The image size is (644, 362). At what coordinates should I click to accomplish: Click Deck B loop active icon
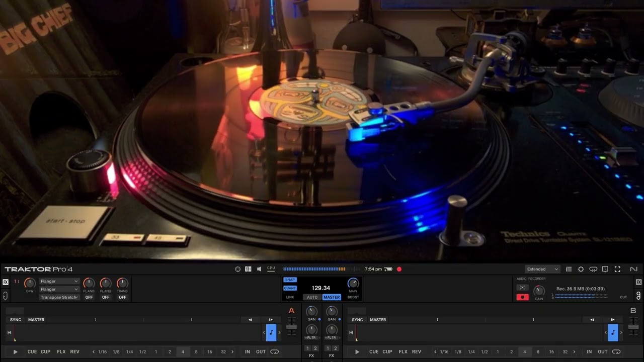[616, 352]
